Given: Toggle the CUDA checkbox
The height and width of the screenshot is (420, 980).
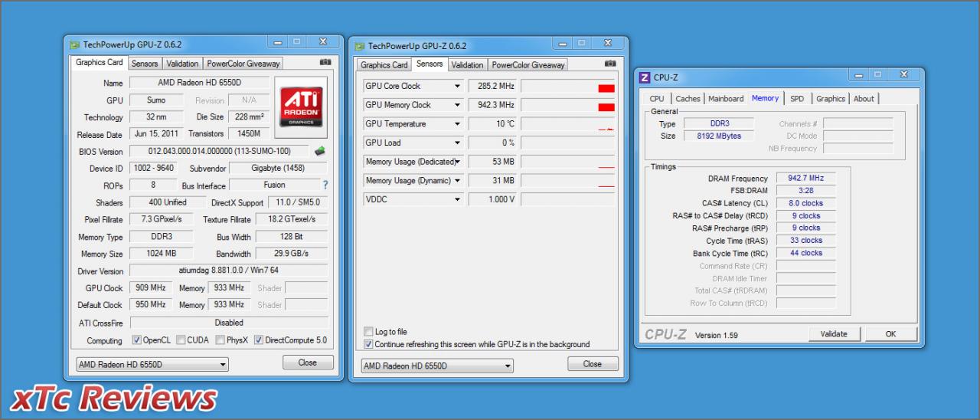Looking at the screenshot, I should 181,340.
